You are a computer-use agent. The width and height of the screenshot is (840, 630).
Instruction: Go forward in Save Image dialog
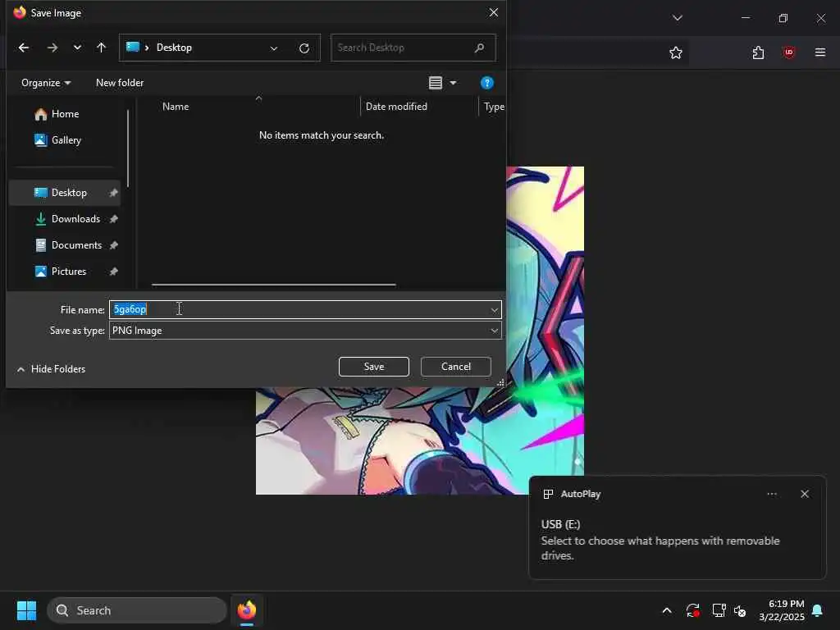[52, 48]
